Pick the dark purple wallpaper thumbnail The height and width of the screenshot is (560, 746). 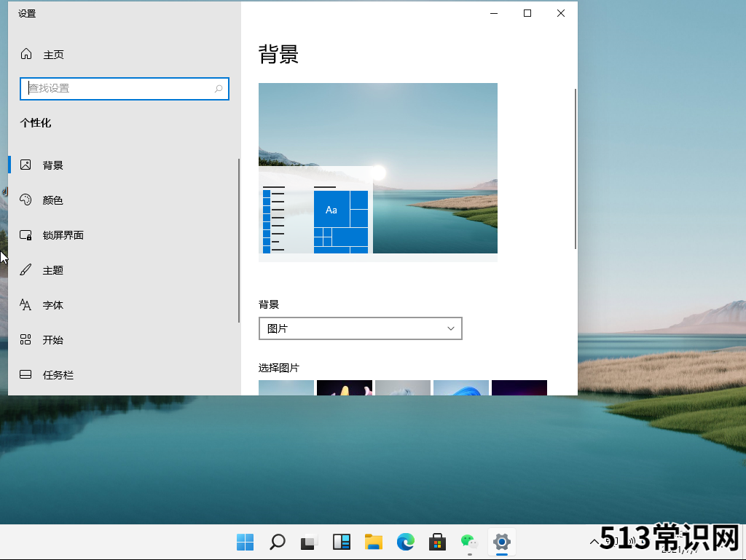click(x=519, y=388)
